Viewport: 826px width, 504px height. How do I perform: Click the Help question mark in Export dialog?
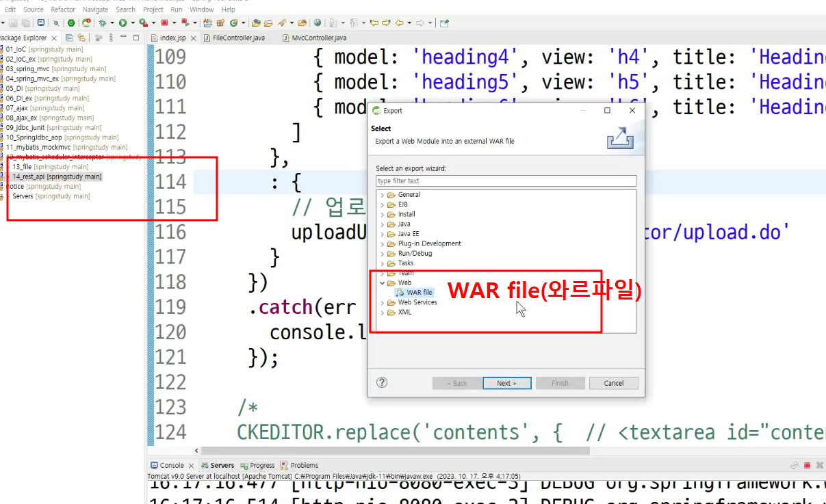click(x=383, y=383)
